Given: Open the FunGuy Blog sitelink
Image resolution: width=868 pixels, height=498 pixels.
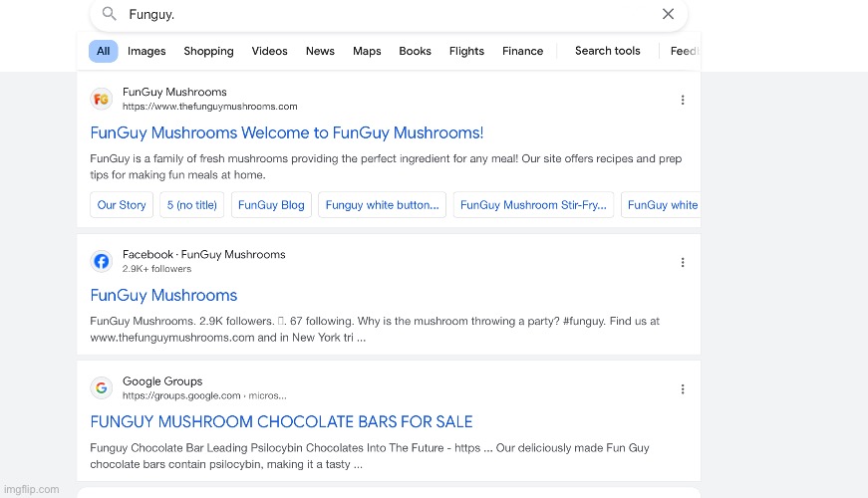Looking at the screenshot, I should coord(271,205).
